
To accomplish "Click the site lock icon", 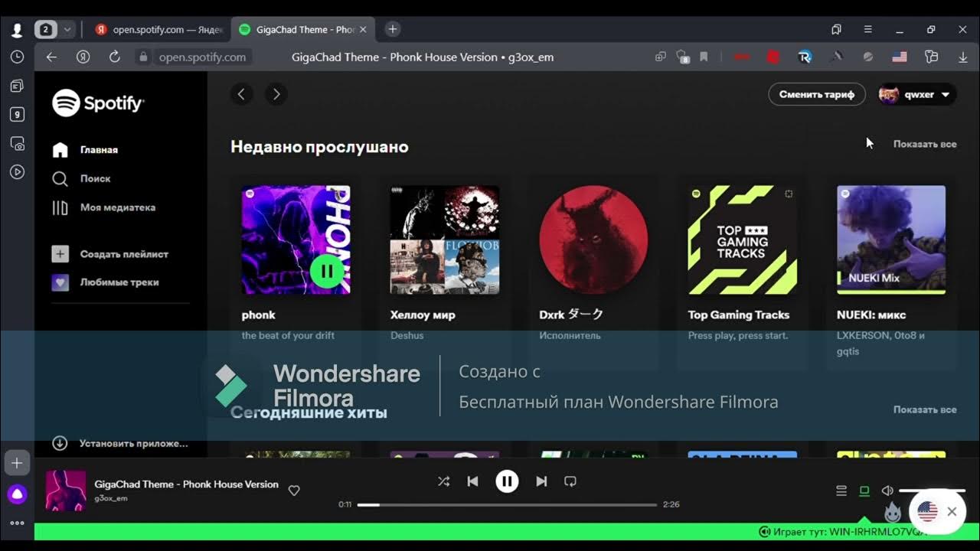I will 142,57.
